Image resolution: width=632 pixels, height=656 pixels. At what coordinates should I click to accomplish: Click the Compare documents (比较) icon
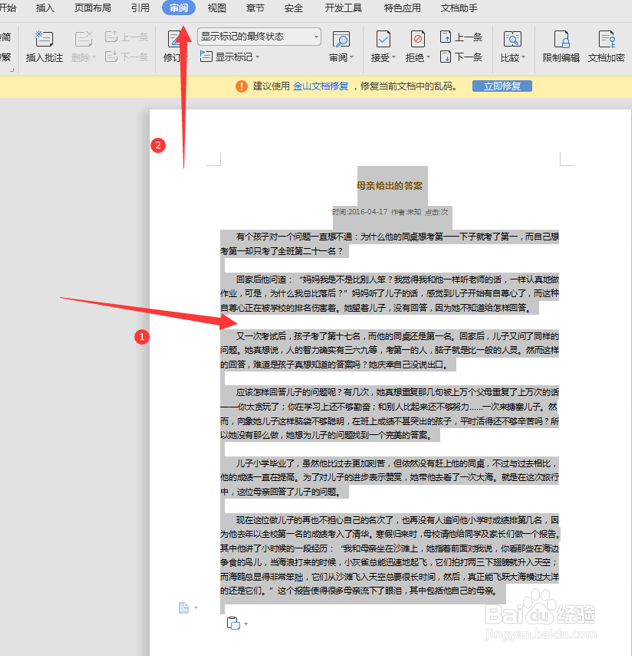[x=512, y=39]
